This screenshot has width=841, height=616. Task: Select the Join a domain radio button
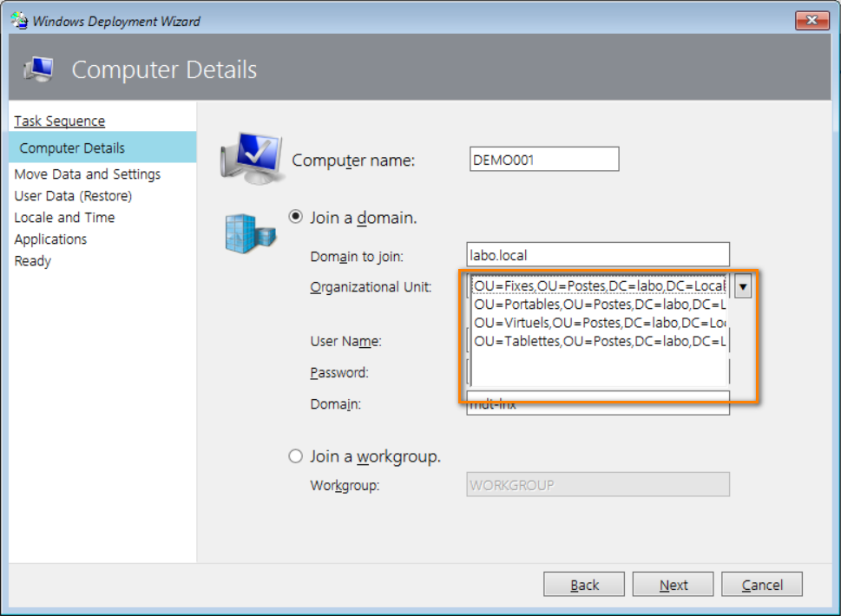(296, 217)
